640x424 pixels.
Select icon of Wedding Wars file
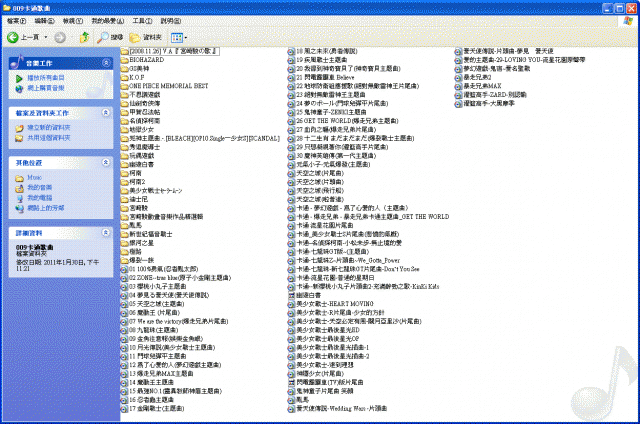point(291,409)
